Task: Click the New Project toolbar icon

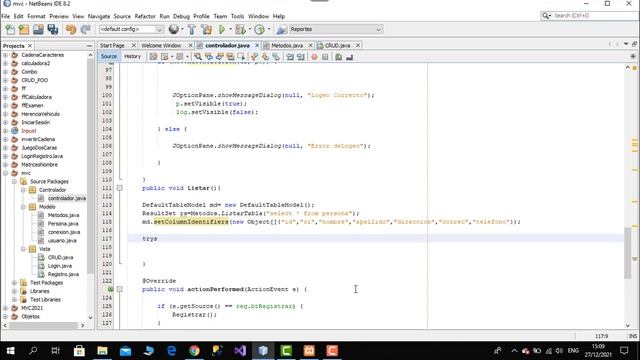Action: [x=24, y=29]
